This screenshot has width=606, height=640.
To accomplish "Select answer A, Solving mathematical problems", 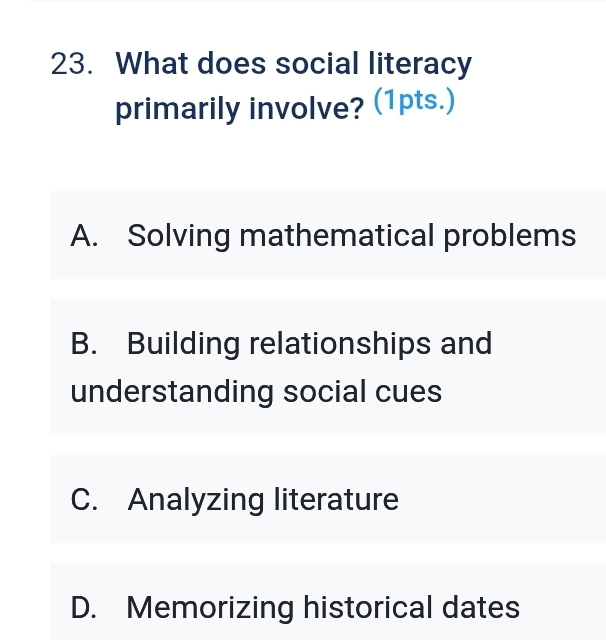I will click(x=327, y=236).
